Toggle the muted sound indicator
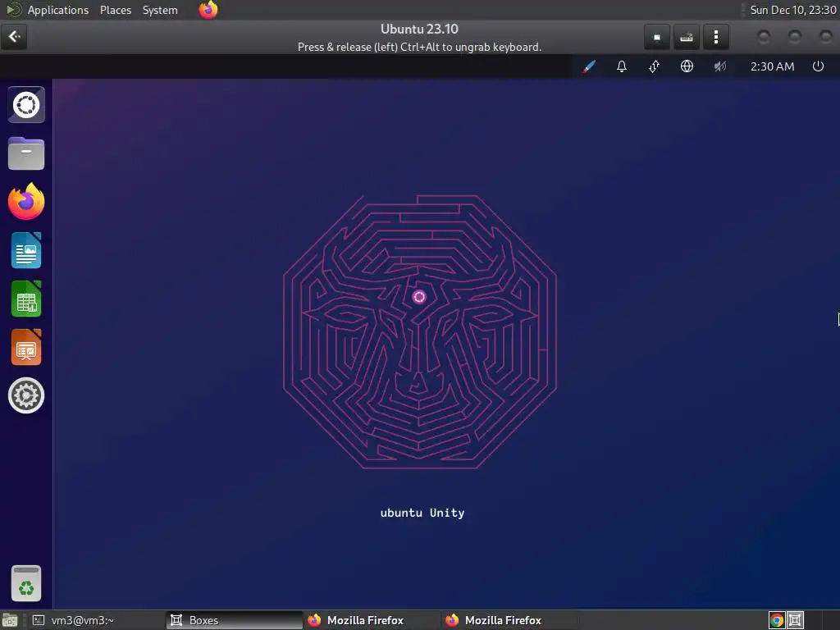The height and width of the screenshot is (630, 840). pyautogui.click(x=720, y=66)
